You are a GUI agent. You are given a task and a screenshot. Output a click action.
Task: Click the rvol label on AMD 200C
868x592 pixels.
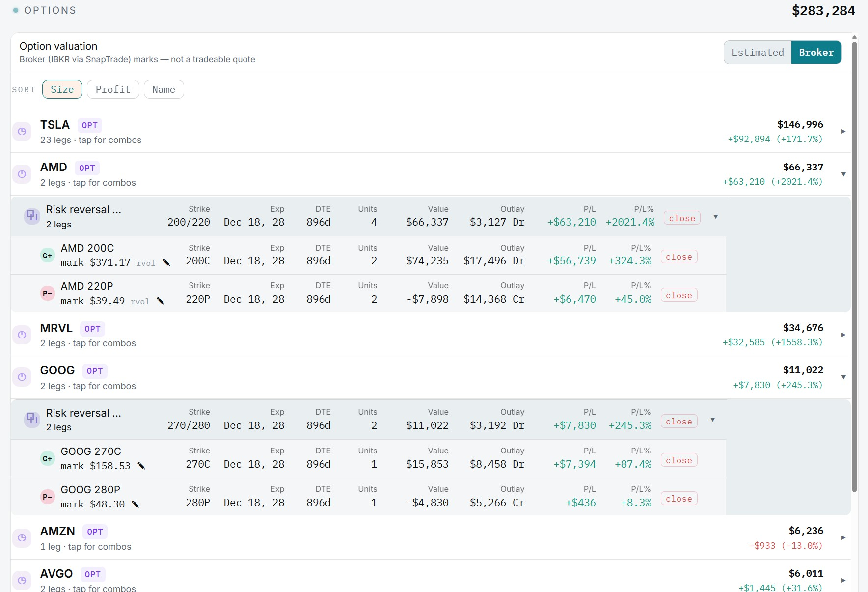pyautogui.click(x=146, y=263)
